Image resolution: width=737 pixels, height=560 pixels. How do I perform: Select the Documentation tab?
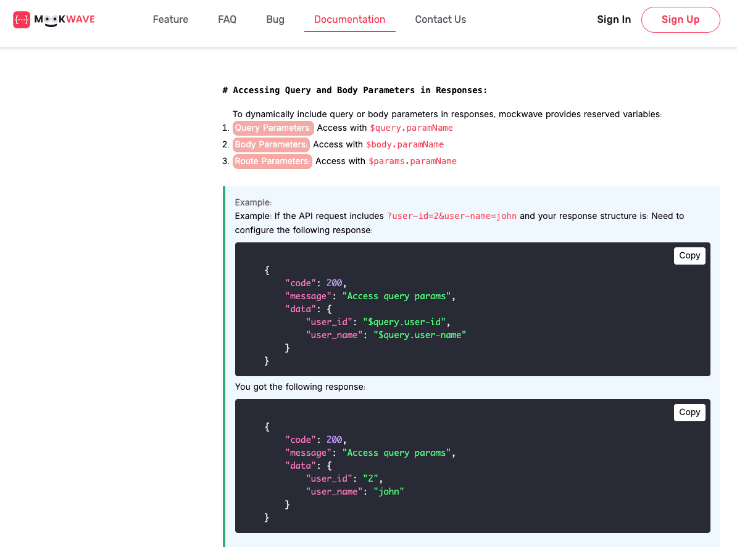[350, 19]
